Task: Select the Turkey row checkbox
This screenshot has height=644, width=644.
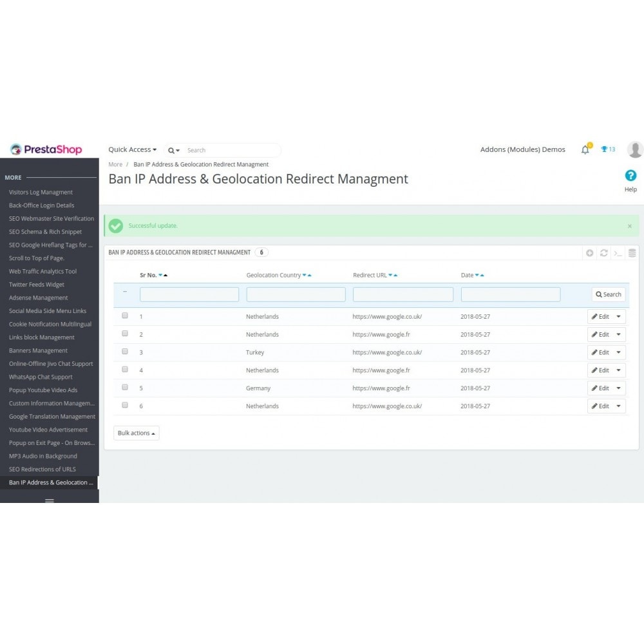Action: click(x=125, y=352)
